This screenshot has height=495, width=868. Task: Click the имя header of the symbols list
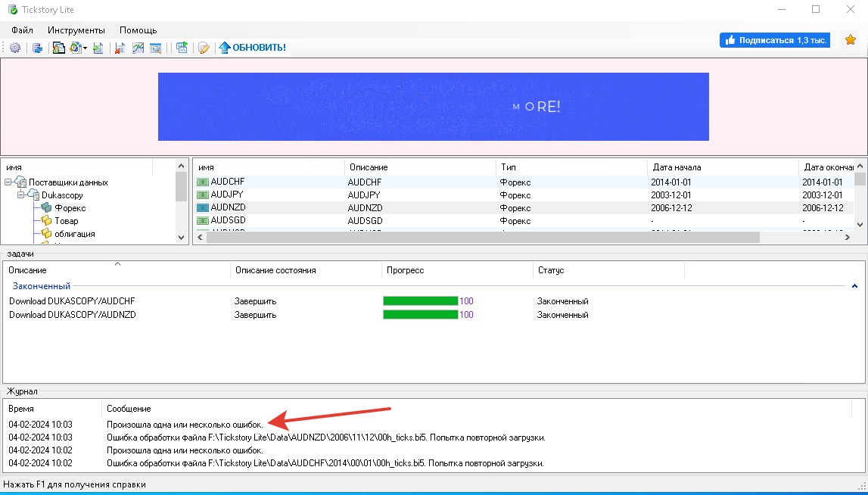(x=269, y=167)
